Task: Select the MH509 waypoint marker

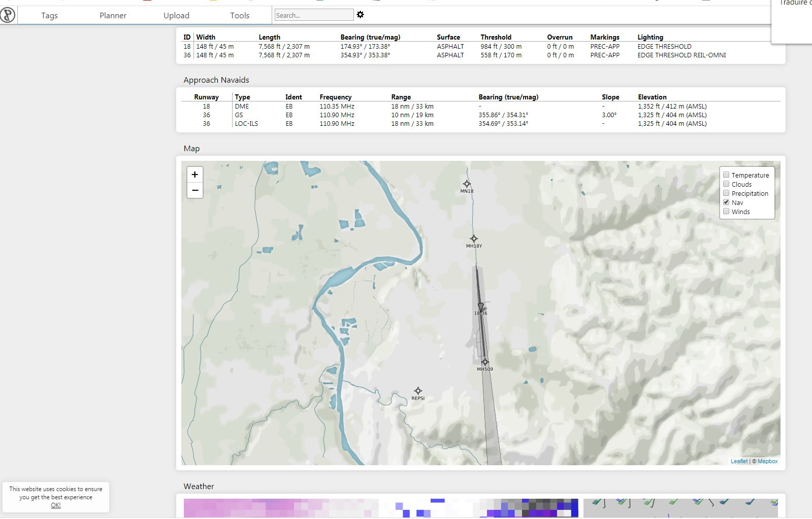Action: 485,362
